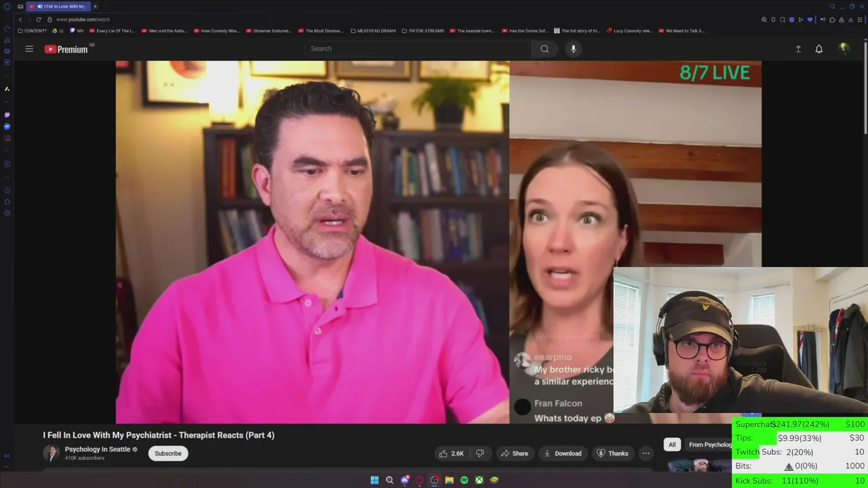Open the recommended video thumbnail
868x488 pixels.
[x=699, y=464]
